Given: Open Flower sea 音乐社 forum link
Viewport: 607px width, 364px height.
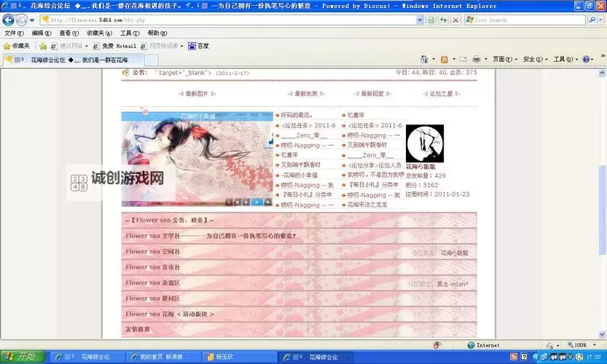Looking at the screenshot, I should (152, 267).
